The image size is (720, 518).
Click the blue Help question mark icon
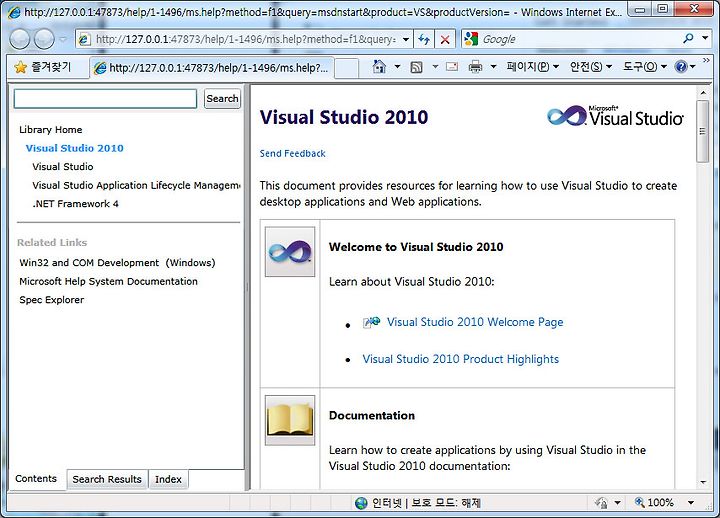[681, 67]
